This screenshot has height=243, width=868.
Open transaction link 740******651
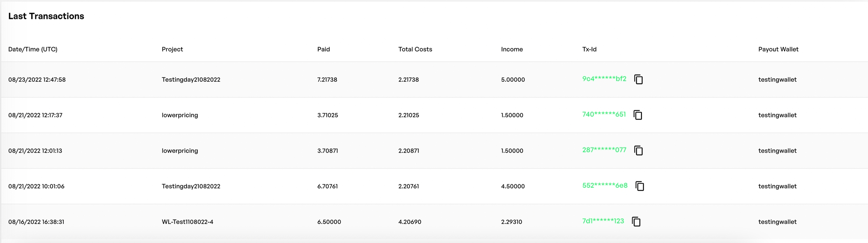pyautogui.click(x=604, y=114)
